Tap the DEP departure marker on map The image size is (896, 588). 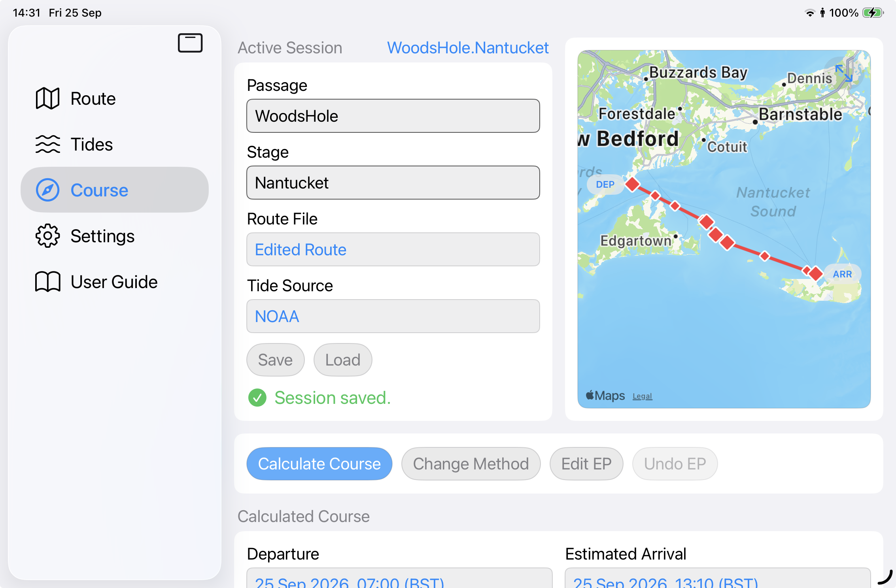605,185
